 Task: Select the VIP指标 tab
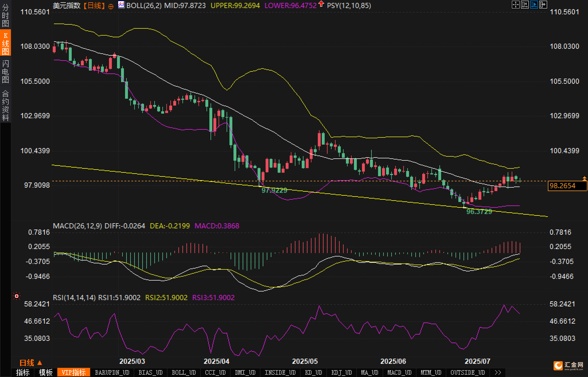click(x=74, y=372)
